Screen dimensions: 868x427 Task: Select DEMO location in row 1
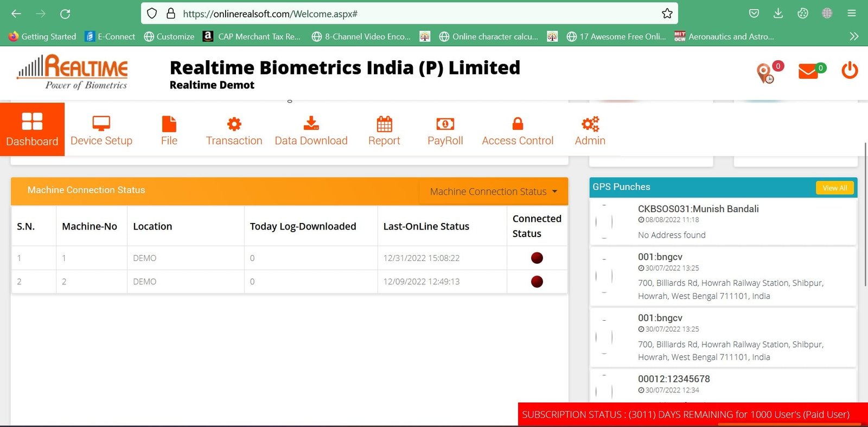(x=145, y=258)
